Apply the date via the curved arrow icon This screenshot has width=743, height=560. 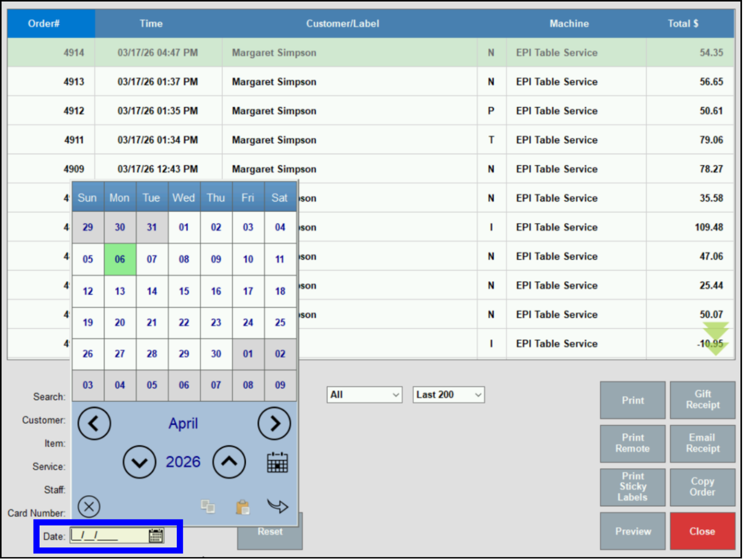tap(278, 506)
